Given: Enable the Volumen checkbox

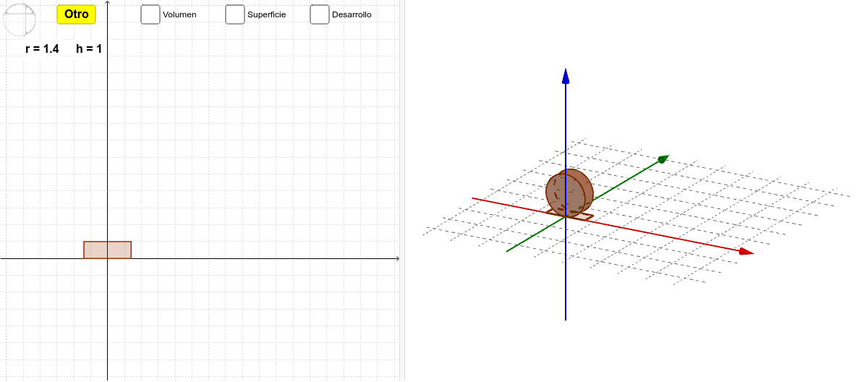Looking at the screenshot, I should (150, 14).
